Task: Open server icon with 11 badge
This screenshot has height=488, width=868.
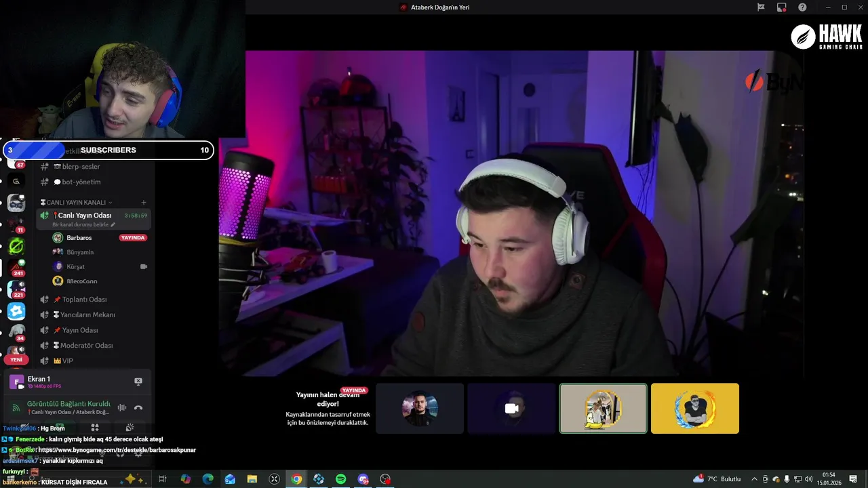Action: tap(16, 224)
